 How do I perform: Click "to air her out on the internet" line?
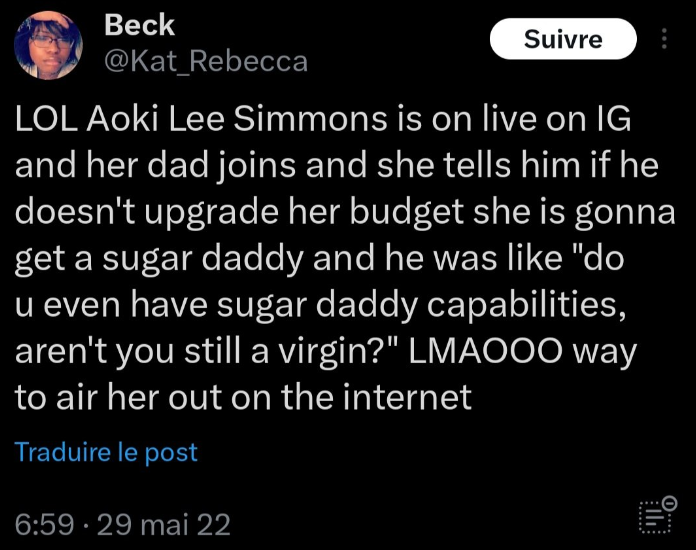(x=243, y=397)
